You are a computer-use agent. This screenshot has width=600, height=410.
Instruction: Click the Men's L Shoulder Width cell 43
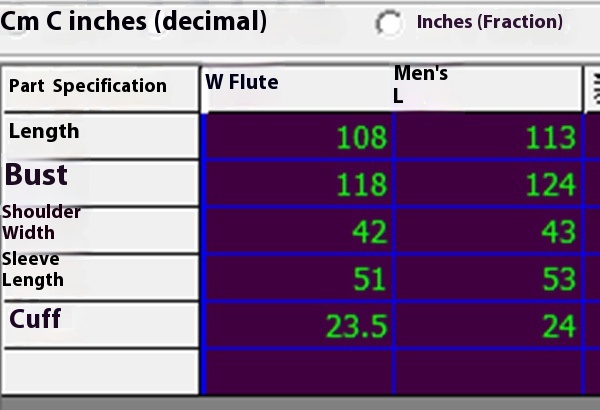(x=488, y=231)
